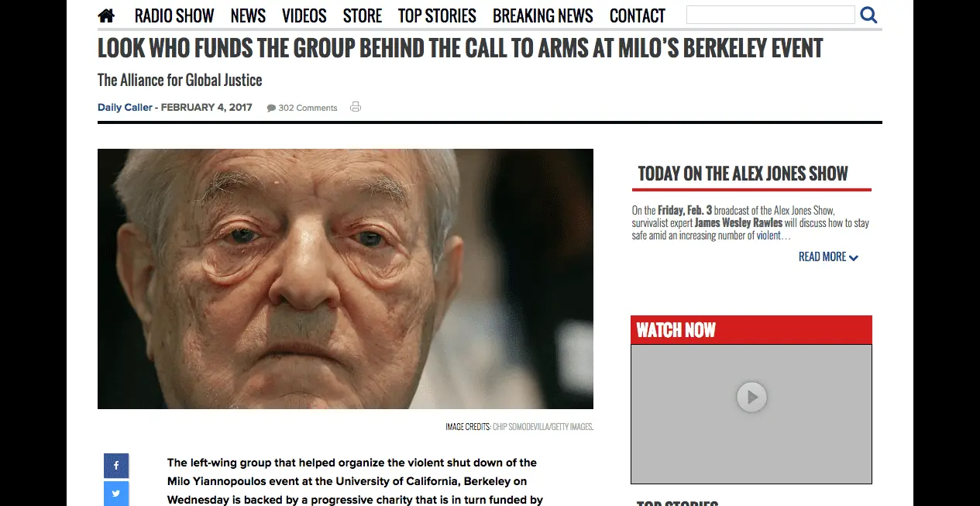The height and width of the screenshot is (506, 980).
Task: Share article via Twitter icon
Action: tap(116, 494)
